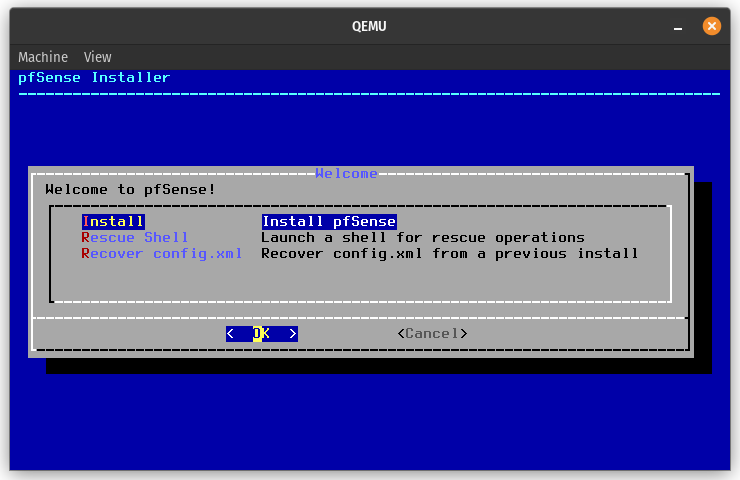Select the Recover config.xml entry

(x=162, y=253)
